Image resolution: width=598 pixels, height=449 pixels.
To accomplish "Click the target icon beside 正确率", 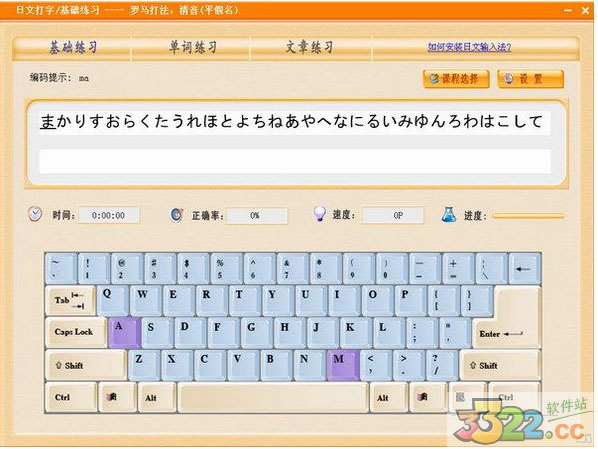I will (177, 215).
